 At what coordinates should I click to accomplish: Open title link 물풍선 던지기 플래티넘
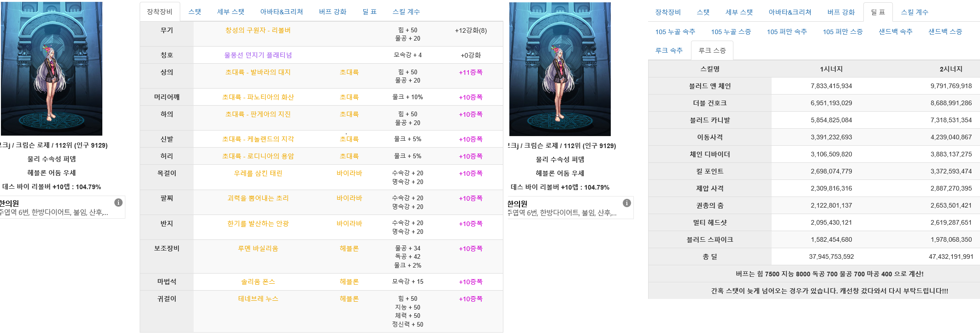258,55
